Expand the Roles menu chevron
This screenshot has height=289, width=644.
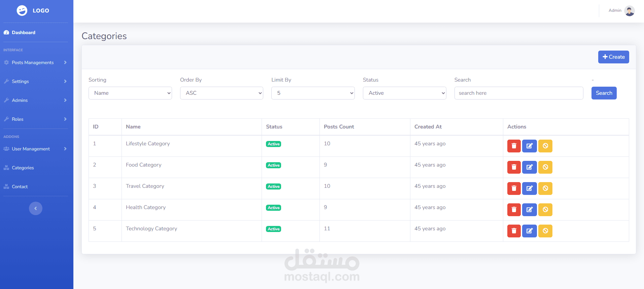[65, 119]
